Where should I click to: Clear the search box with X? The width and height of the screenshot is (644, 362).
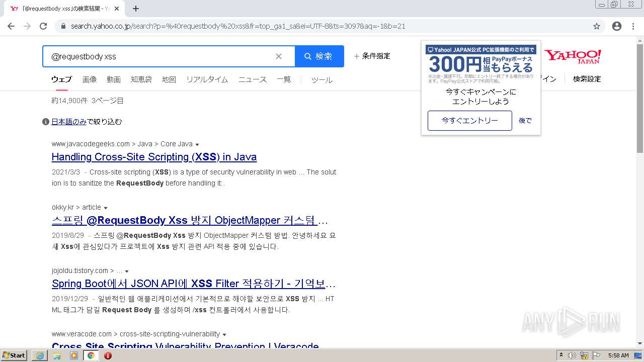pos(279,56)
